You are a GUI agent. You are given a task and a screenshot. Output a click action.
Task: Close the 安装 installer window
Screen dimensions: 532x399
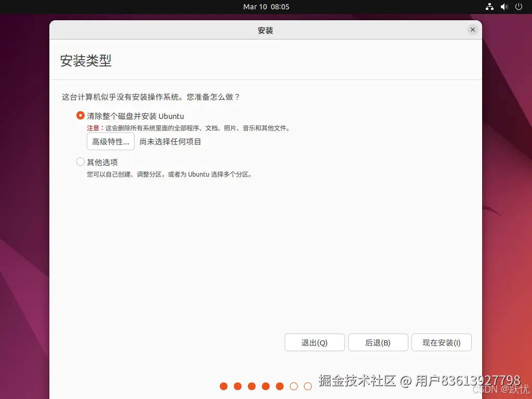coord(473,30)
